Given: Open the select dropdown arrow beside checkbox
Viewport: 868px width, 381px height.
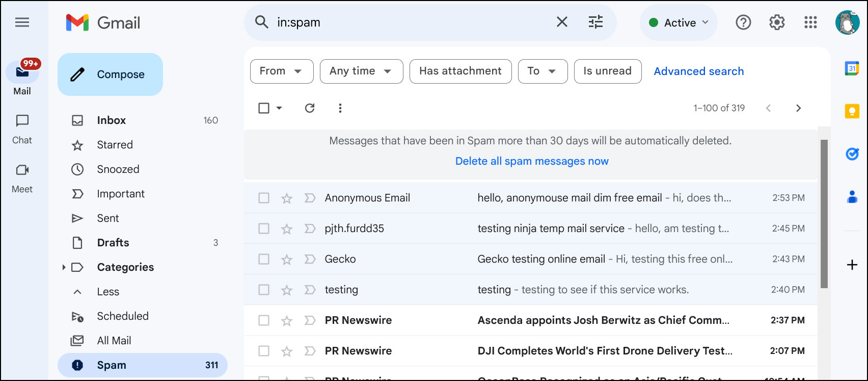Looking at the screenshot, I should pos(279,108).
